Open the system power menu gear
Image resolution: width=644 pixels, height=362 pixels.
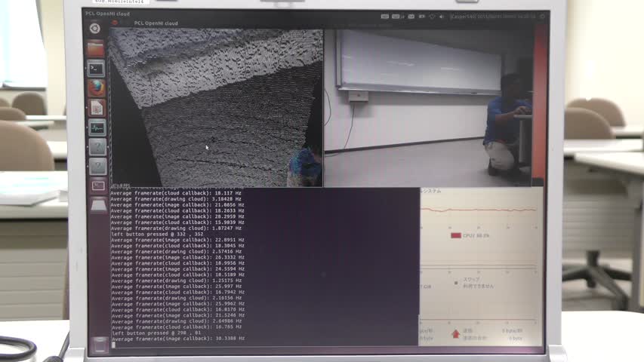pos(541,16)
